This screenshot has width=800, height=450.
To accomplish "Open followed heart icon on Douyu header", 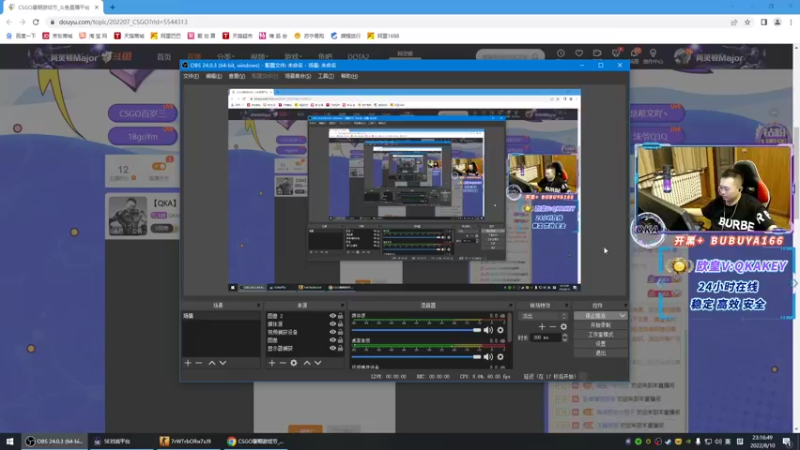I will click(x=579, y=53).
